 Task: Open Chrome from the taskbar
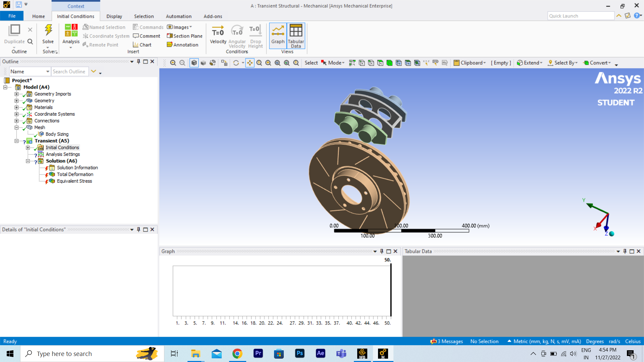click(x=237, y=354)
